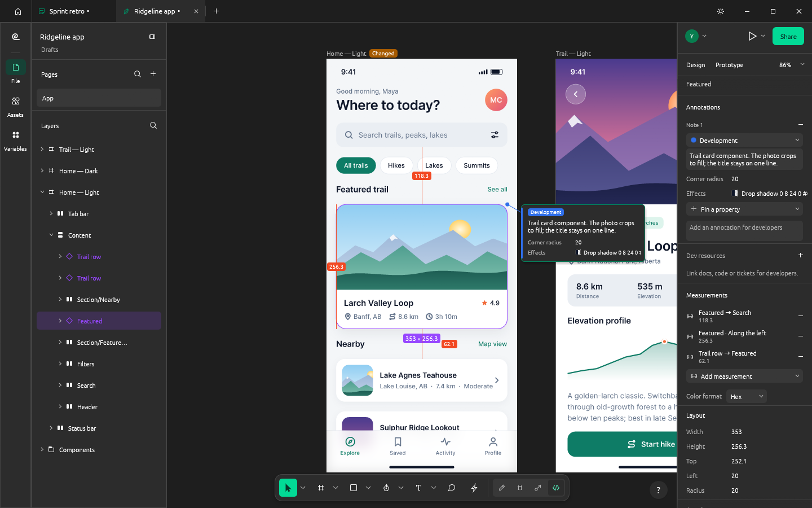Open the Color format Hex dropdown

click(x=747, y=396)
